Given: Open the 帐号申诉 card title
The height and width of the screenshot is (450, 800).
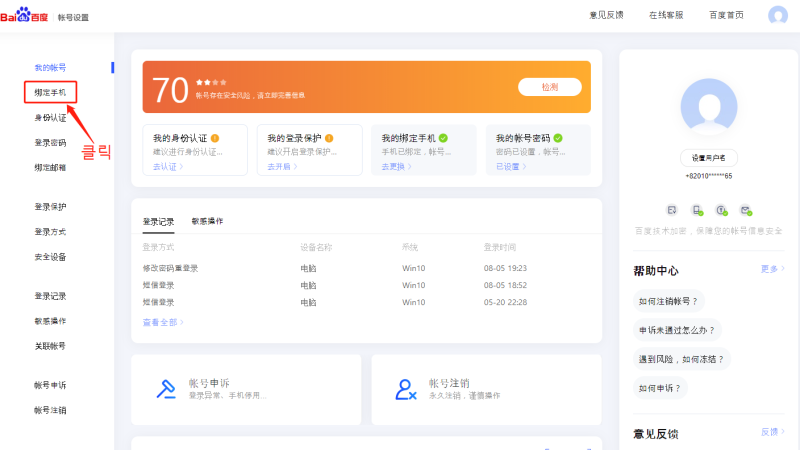Looking at the screenshot, I should [x=209, y=383].
